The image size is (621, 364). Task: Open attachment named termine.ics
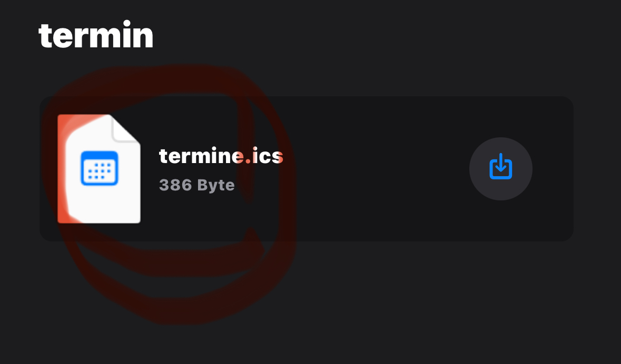[x=221, y=156]
